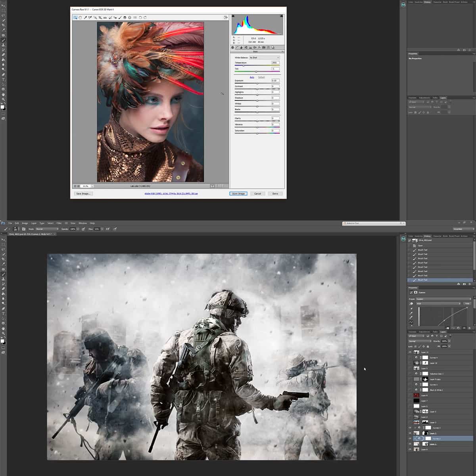This screenshot has width=476, height=476.
Task: Select the Crop tool in Camera Raw
Action: click(x=99, y=17)
